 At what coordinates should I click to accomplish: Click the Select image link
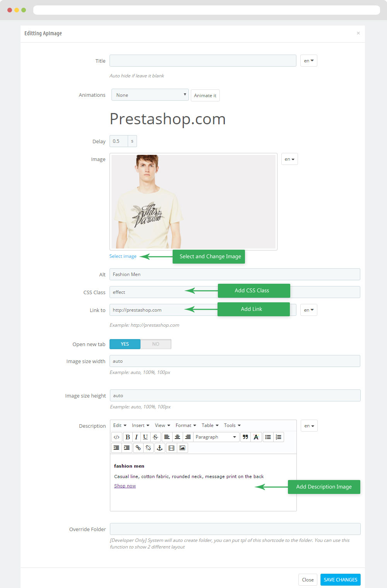tap(123, 256)
